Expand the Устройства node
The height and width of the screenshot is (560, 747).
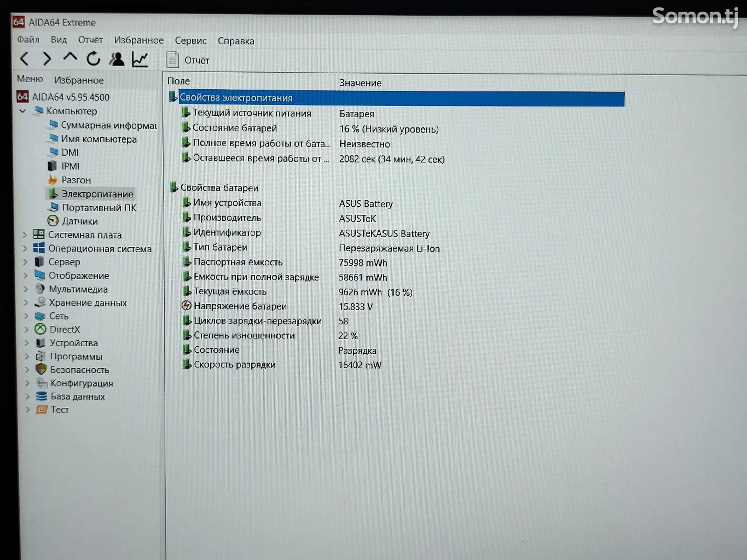click(27, 343)
